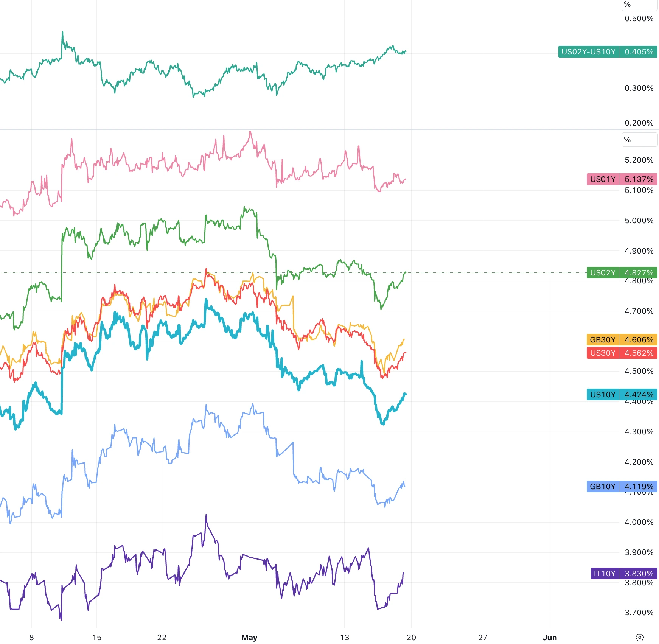Select the purple IT10Y series label
The image size is (659, 644).
[x=605, y=574]
